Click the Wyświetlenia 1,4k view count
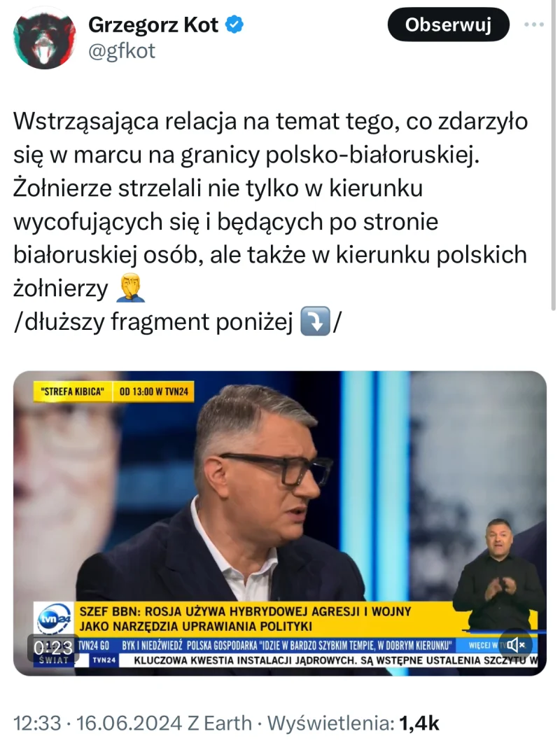Screen dimensions: 560x743 tap(353, 723)
